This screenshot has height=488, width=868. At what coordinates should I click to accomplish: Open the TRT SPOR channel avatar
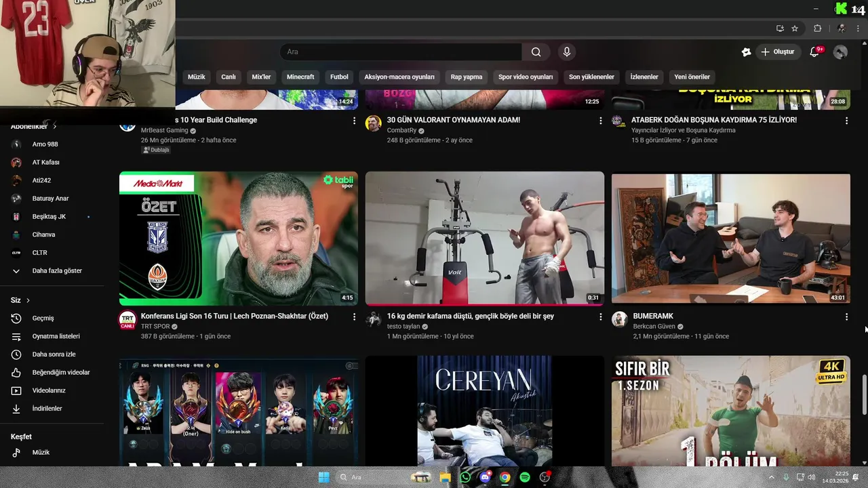click(127, 319)
